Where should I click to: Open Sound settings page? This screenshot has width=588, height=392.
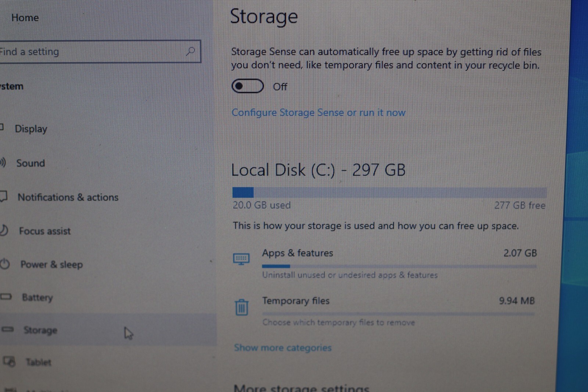[x=31, y=163]
